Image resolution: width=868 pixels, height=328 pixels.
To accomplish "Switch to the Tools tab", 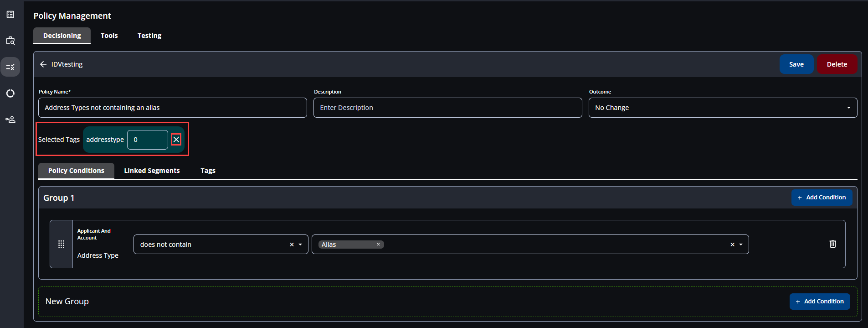I will coord(109,36).
